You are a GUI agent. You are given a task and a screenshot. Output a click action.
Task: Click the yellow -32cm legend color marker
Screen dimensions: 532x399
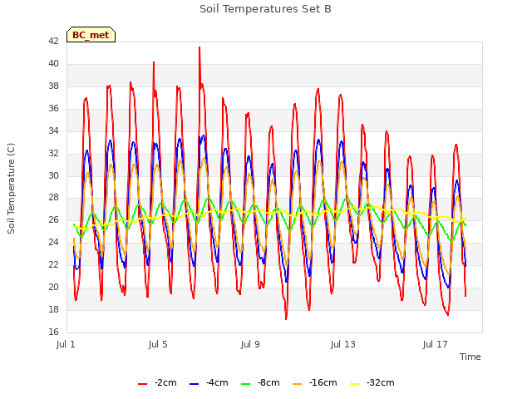pyautogui.click(x=355, y=384)
